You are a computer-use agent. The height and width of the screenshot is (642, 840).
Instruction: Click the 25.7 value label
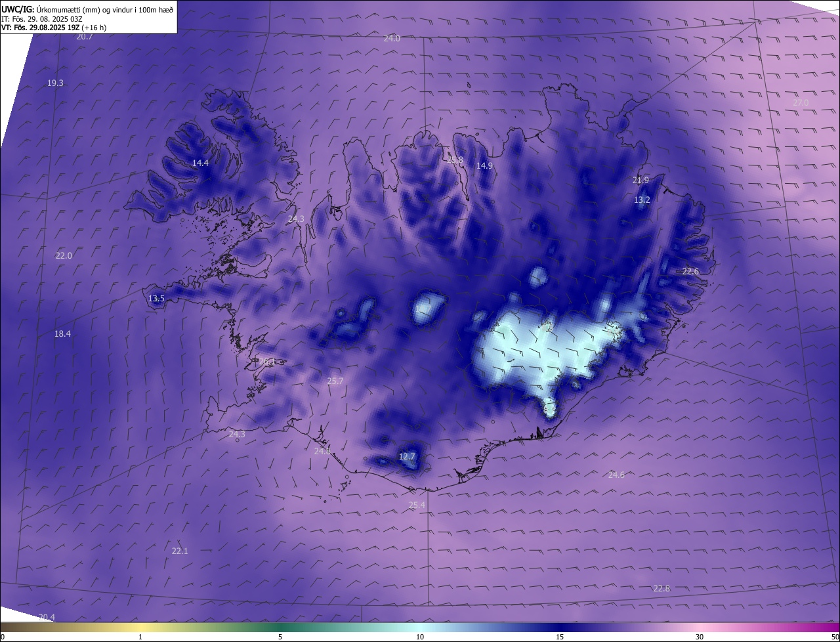tap(335, 381)
